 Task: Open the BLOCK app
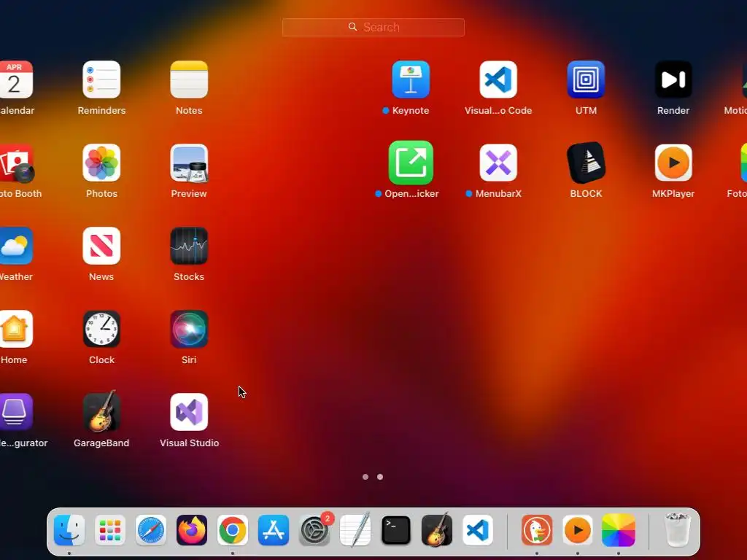pyautogui.click(x=586, y=163)
